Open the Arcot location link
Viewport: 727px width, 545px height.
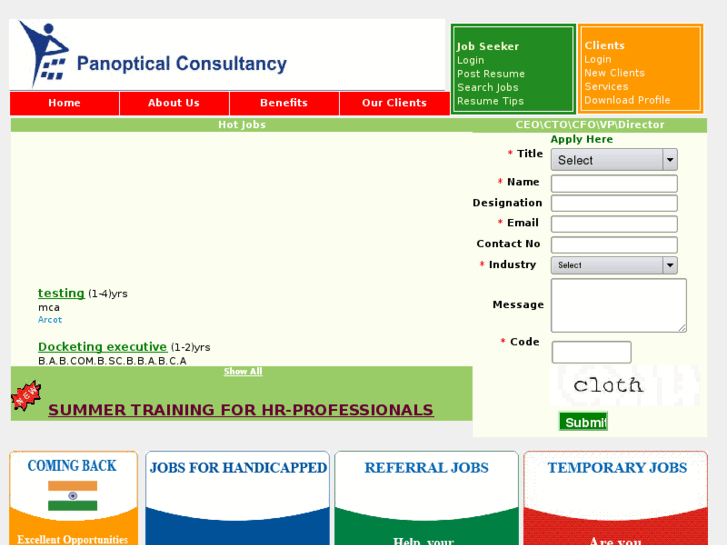[50, 320]
